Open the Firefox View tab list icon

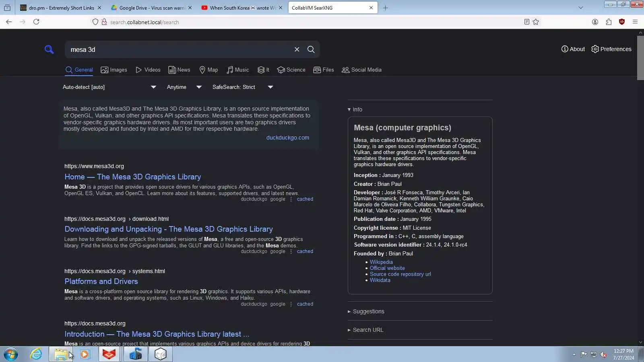7,8
